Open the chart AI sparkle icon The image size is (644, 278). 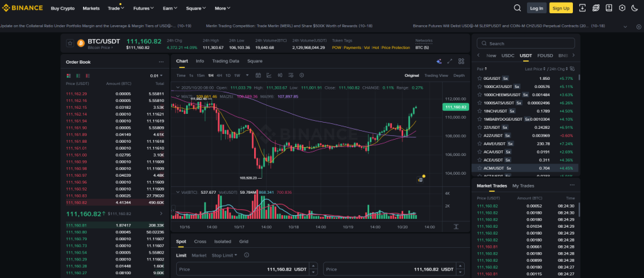[438, 61]
